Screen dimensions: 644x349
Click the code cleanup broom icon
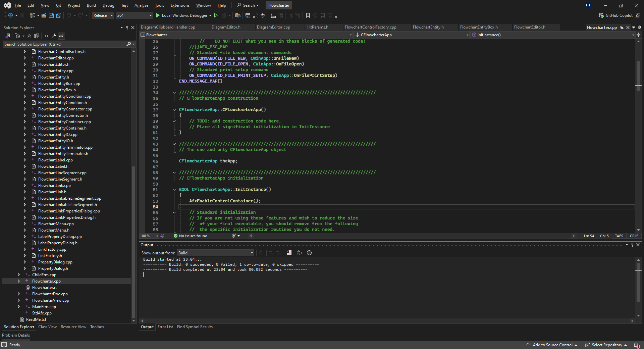tap(234, 236)
